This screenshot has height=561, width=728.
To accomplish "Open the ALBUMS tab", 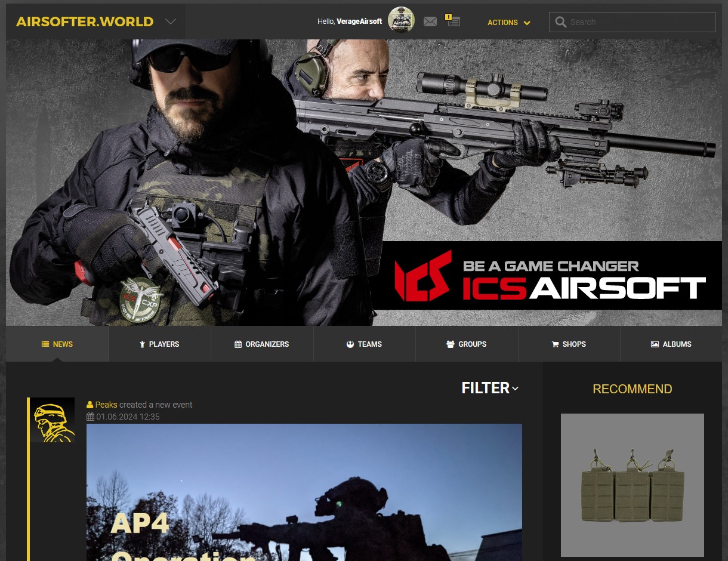I will coord(671,344).
